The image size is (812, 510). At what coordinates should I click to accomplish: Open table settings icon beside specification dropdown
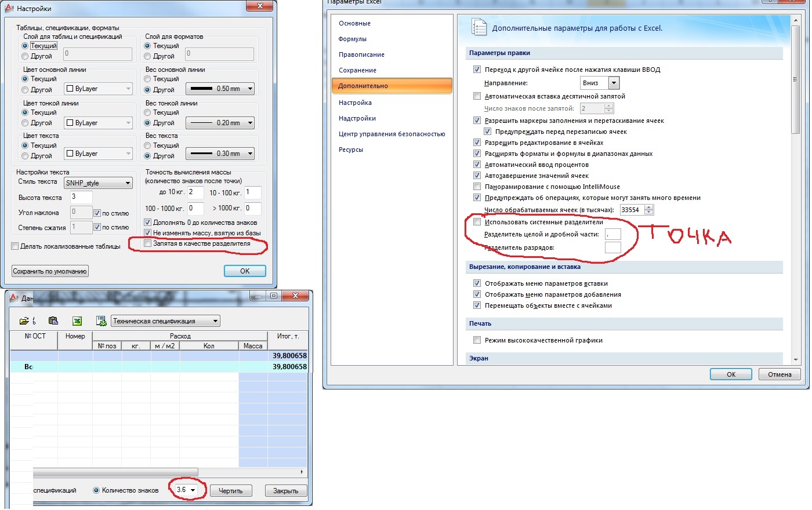[101, 321]
